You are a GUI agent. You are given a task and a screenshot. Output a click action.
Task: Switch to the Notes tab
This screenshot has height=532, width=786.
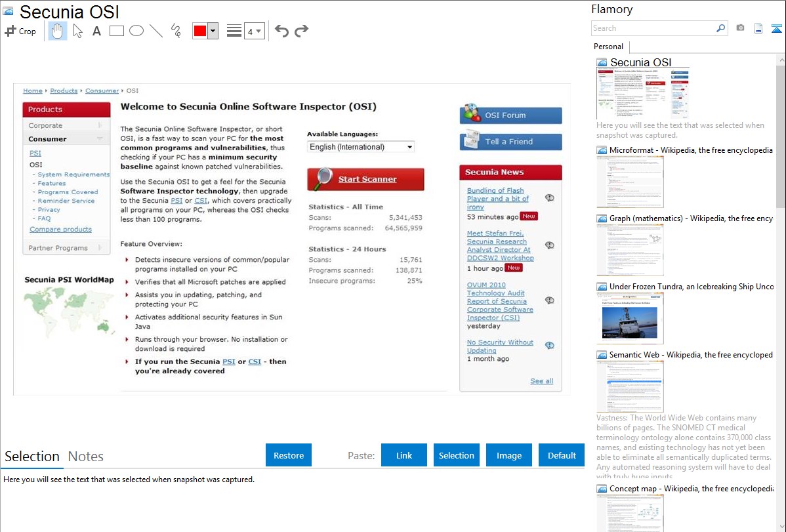[x=86, y=457]
